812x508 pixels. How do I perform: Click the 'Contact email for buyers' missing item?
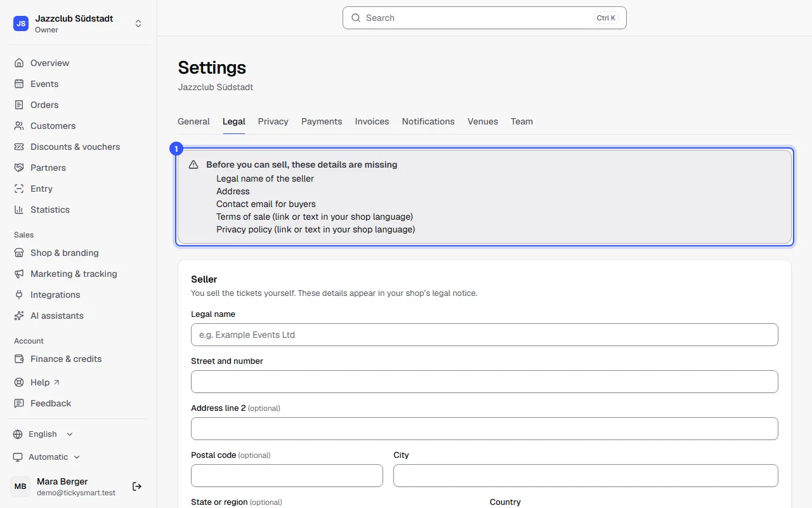pyautogui.click(x=266, y=204)
